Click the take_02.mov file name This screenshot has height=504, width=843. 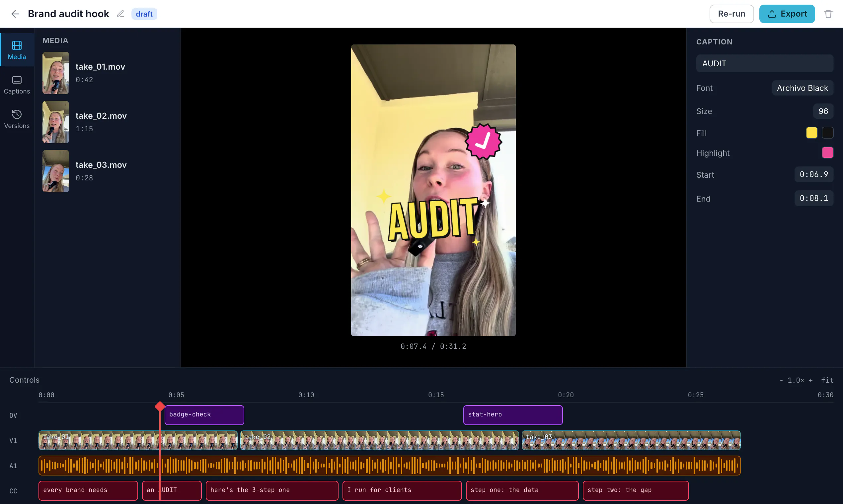pos(101,116)
